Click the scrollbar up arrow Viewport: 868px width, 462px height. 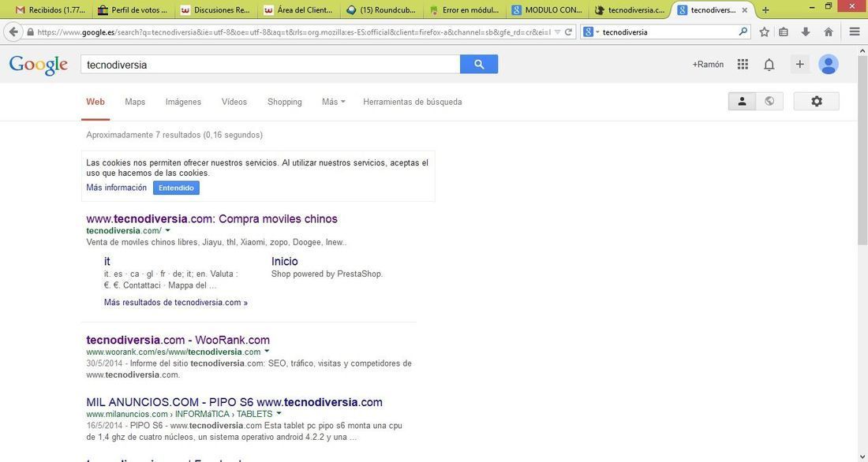(x=862, y=50)
